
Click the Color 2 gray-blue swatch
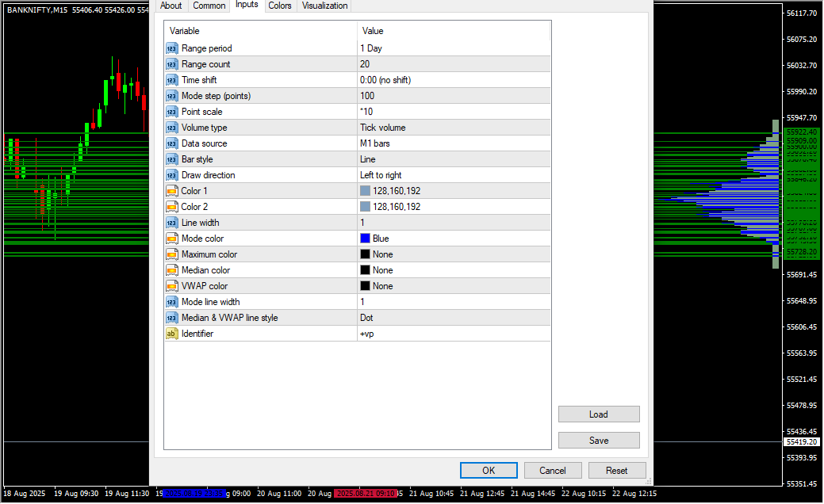[x=365, y=207]
